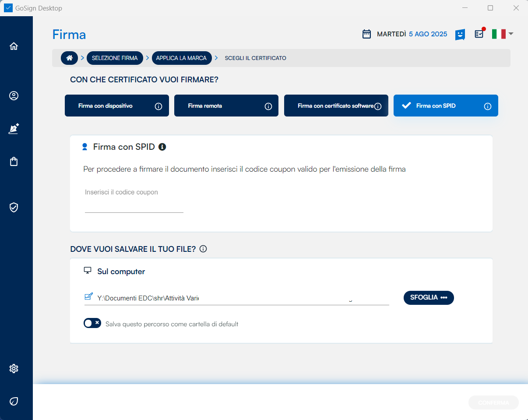This screenshot has width=528, height=420.
Task: Open the shopping bag sidebar icon
Action: 14,162
